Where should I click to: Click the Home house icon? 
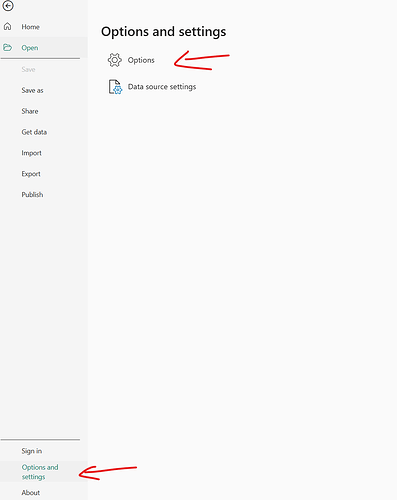[8, 27]
